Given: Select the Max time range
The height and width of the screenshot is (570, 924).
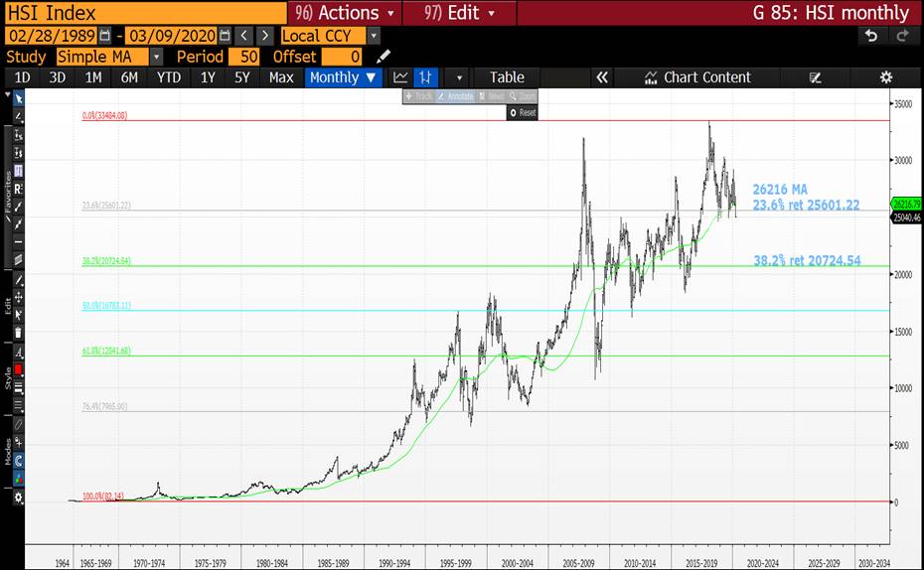Looking at the screenshot, I should (x=281, y=77).
